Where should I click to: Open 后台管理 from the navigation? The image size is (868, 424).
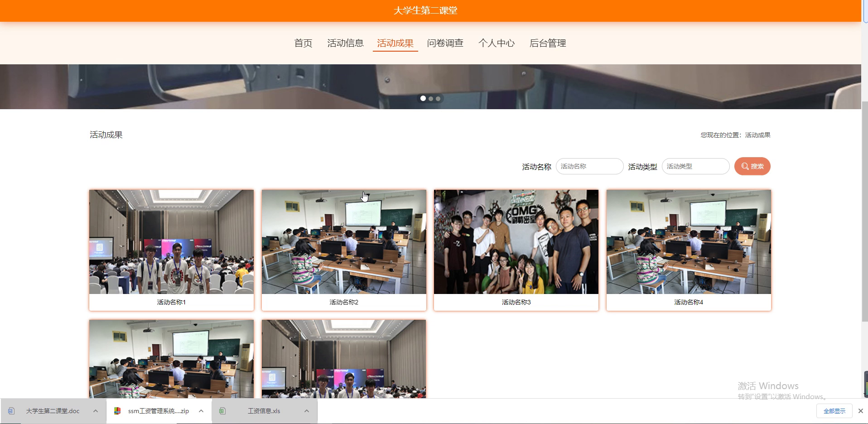548,43
